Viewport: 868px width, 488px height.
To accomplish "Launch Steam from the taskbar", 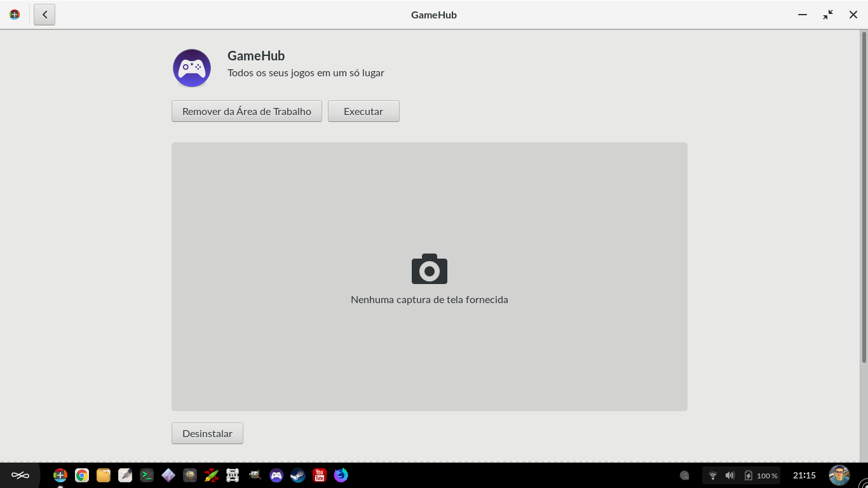I will pos(298,475).
